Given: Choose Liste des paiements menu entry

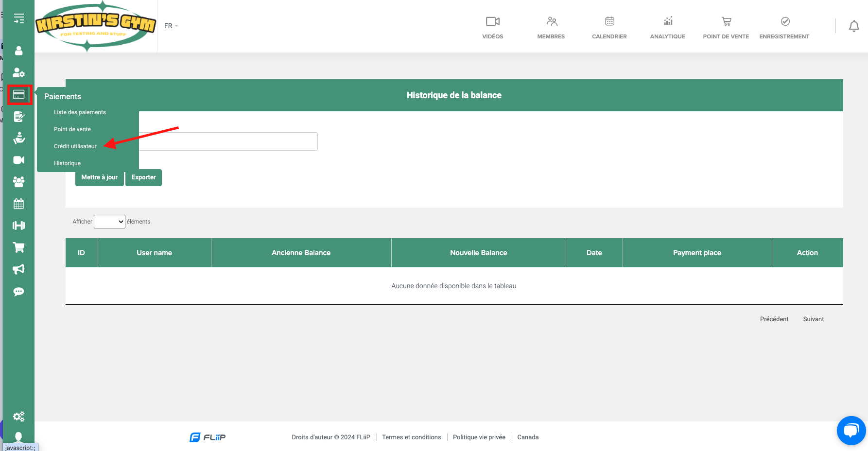Looking at the screenshot, I should tap(80, 112).
